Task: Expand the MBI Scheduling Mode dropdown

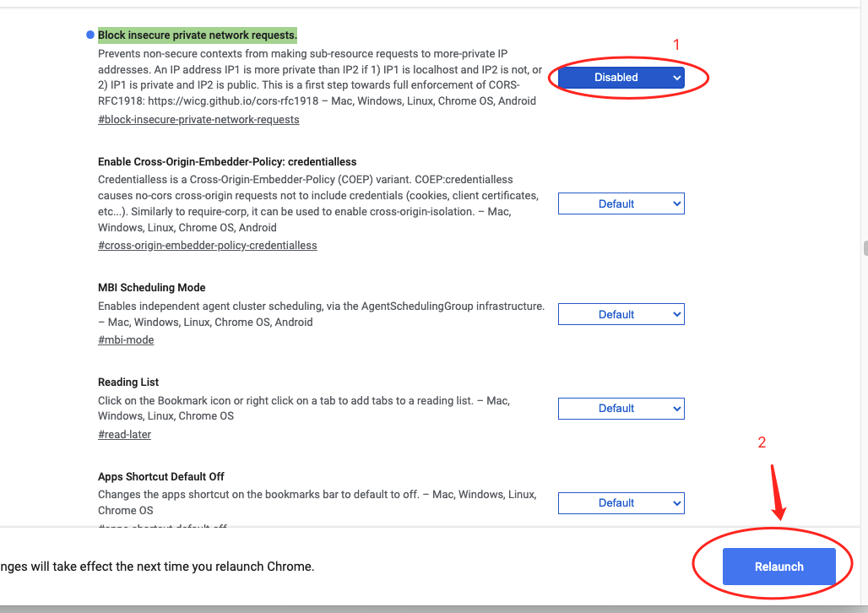Action: pyautogui.click(x=621, y=314)
